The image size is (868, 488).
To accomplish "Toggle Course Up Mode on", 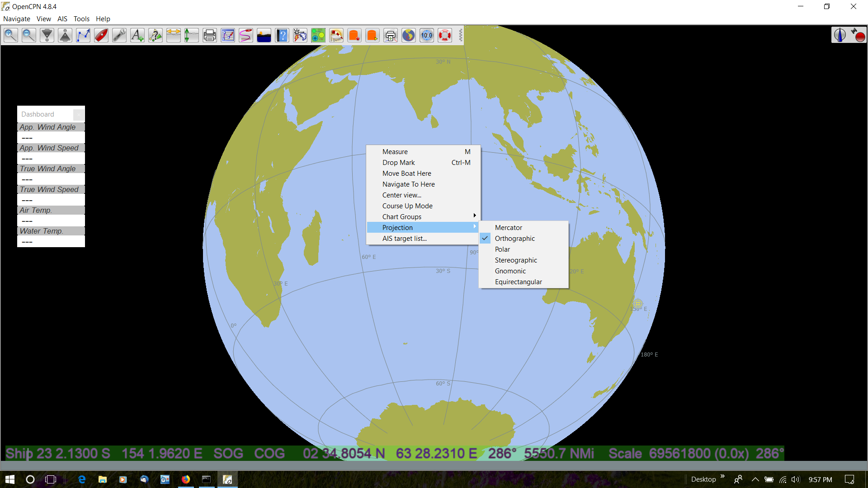I will (407, 206).
